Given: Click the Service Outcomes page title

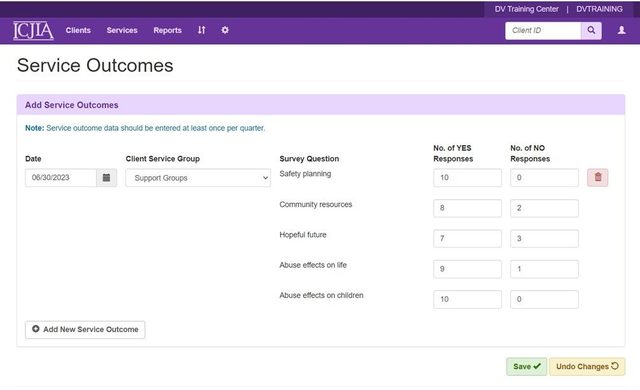Looking at the screenshot, I should click(x=95, y=65).
